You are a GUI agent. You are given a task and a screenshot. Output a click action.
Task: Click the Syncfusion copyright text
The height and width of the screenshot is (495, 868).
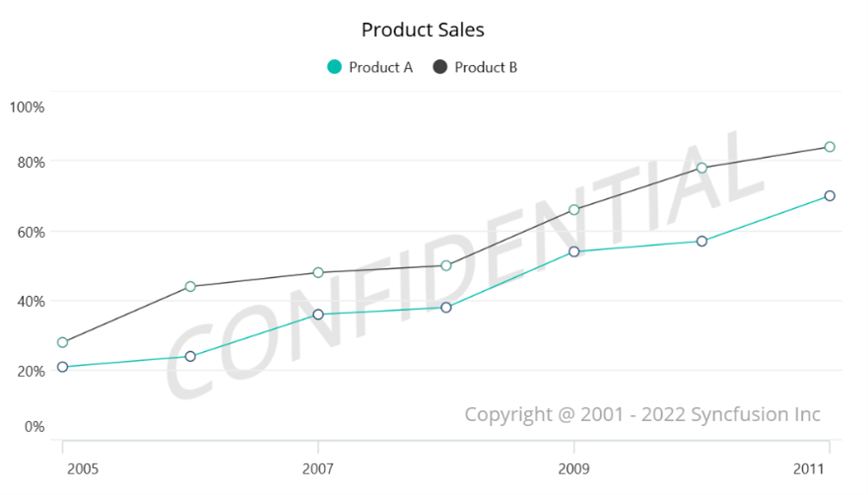642,414
